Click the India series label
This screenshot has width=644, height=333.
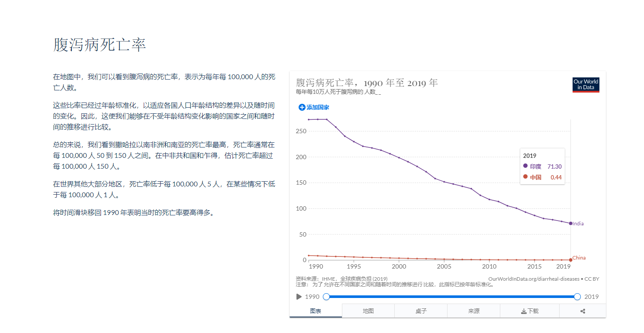click(578, 224)
